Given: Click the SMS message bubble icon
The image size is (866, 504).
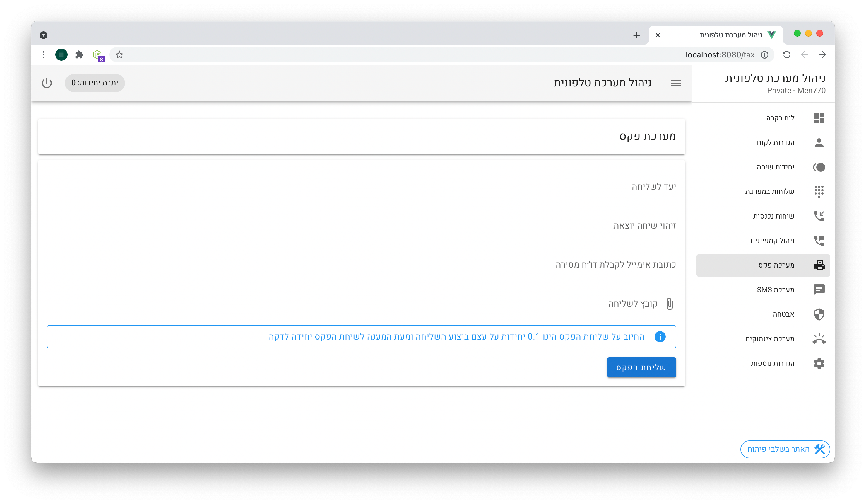Looking at the screenshot, I should (819, 289).
